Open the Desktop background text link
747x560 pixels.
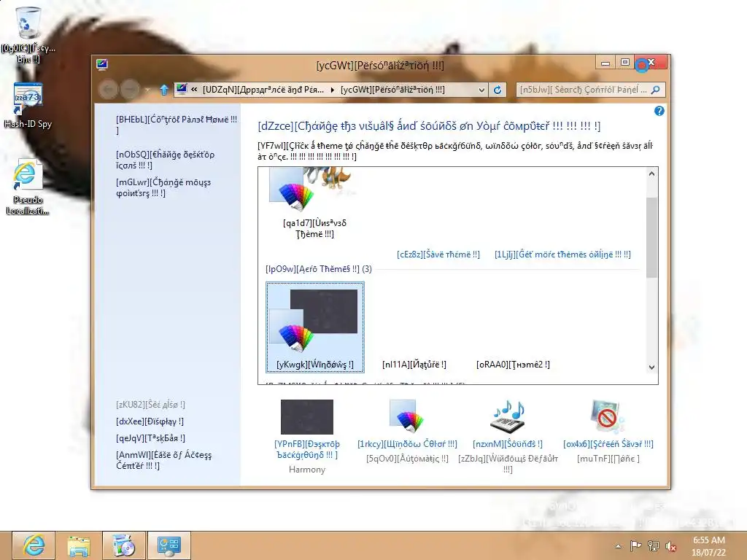(307, 449)
